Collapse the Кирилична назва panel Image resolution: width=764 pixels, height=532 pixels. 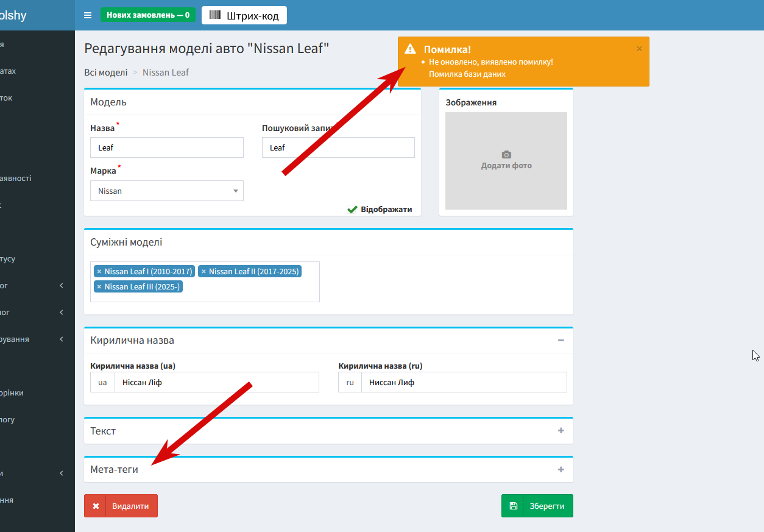click(x=561, y=340)
